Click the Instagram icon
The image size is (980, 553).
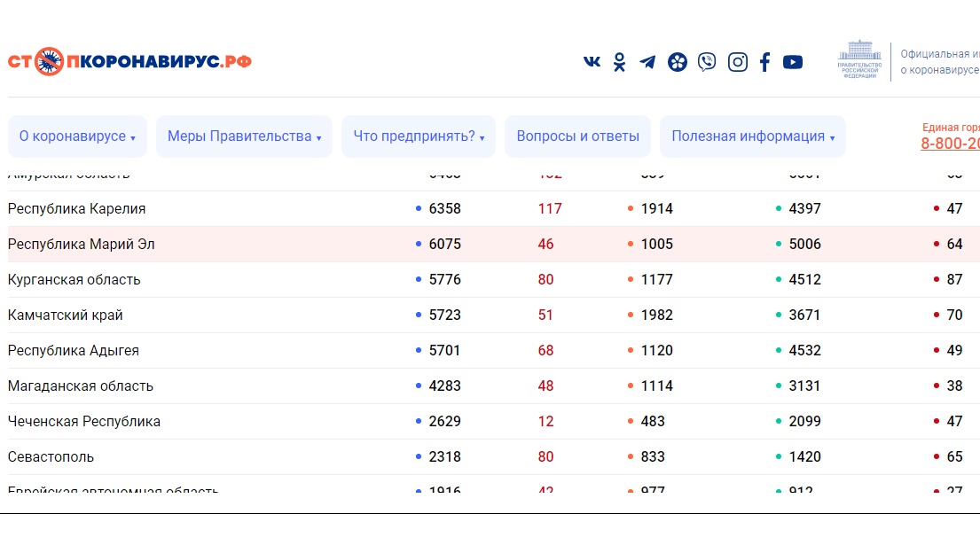(x=736, y=61)
